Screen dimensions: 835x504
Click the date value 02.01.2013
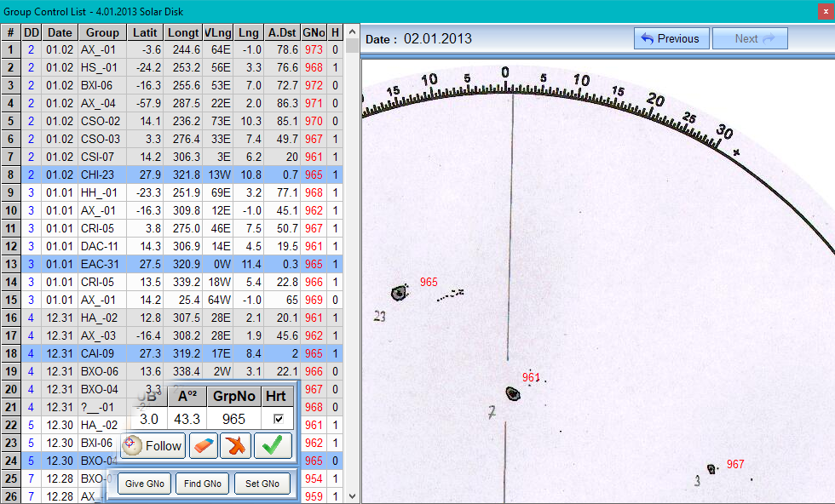tap(438, 38)
